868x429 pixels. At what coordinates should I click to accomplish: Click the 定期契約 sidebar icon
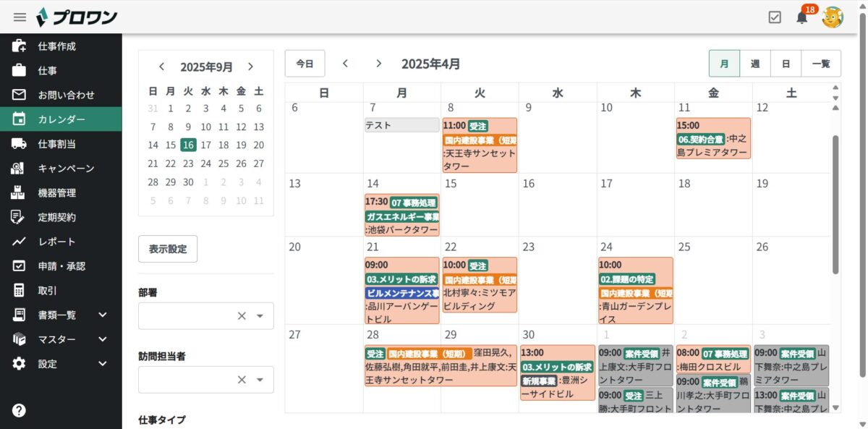(19, 217)
